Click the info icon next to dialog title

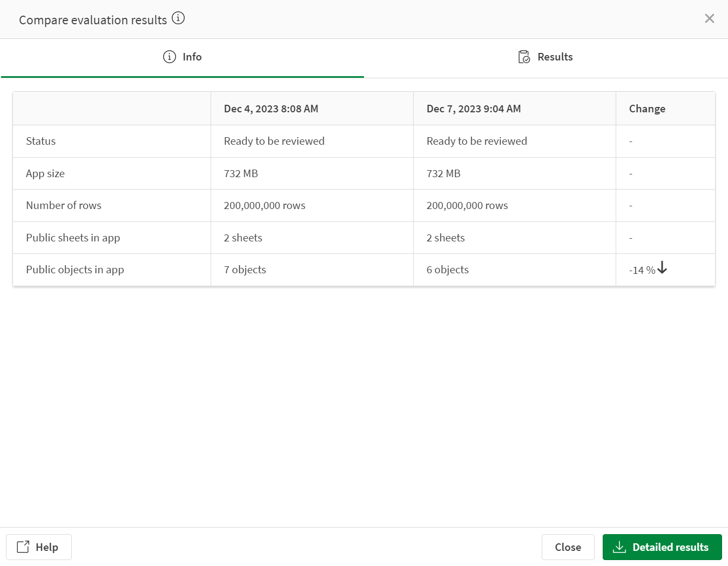click(178, 18)
